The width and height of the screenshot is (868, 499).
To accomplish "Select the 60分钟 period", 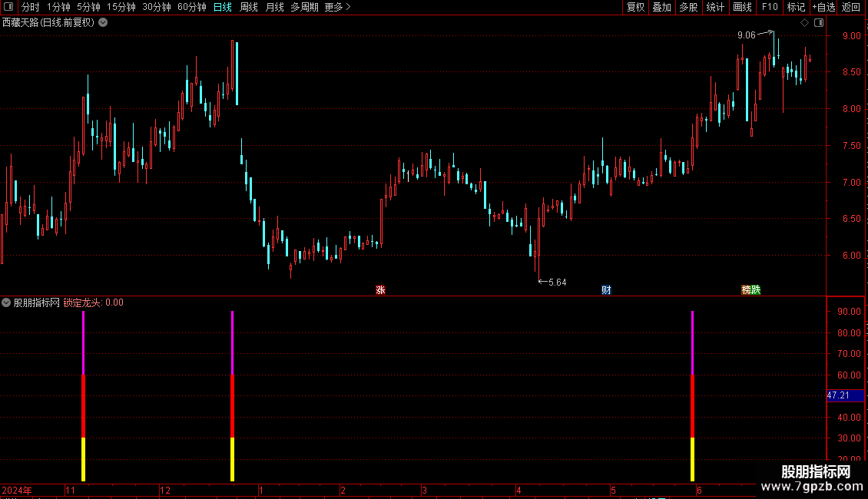I will coord(191,7).
